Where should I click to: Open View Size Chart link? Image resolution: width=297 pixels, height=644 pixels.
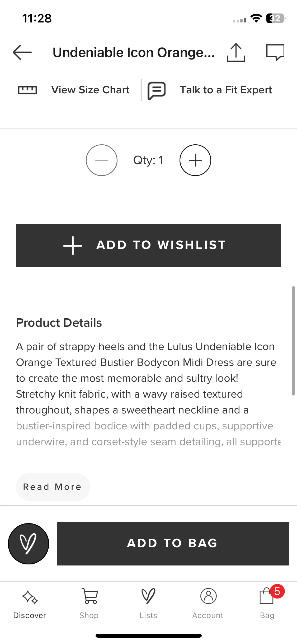pyautogui.click(x=90, y=90)
